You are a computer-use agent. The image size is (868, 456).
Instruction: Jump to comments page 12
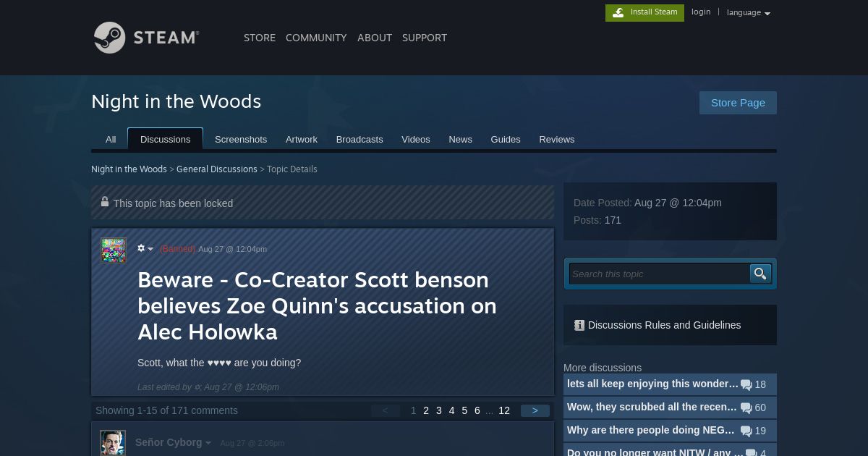[x=504, y=410]
